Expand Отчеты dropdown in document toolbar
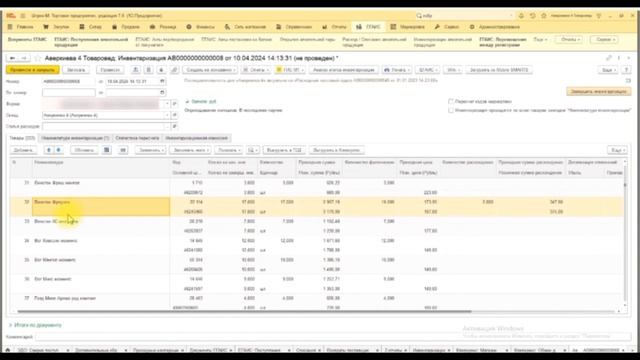 (x=256, y=70)
